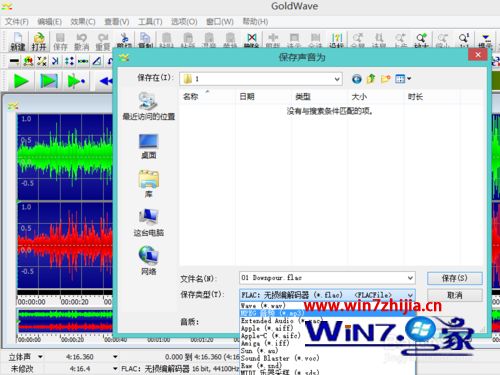
Task: Open Recent places (最近访问的位置) shortcut
Action: point(149,106)
